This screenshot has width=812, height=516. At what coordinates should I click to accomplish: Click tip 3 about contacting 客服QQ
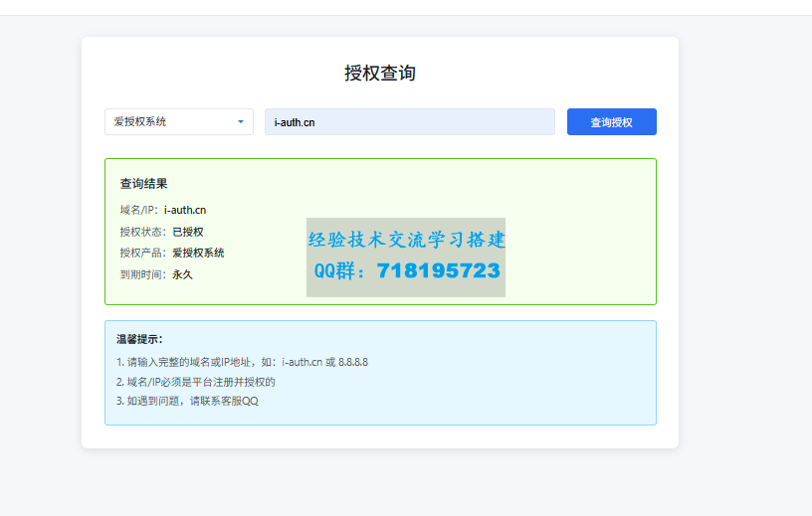pos(187,401)
